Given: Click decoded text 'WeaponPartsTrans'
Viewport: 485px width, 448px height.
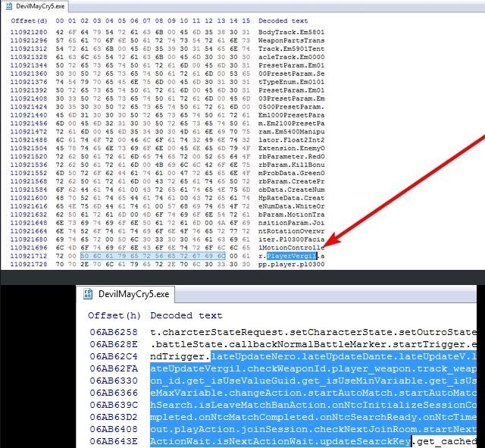Looking at the screenshot, I should pos(291,40).
